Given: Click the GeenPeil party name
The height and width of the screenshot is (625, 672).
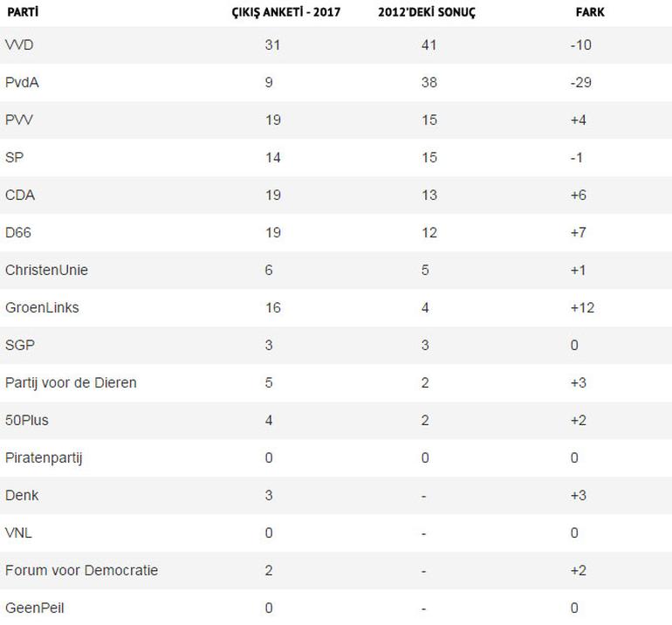Looking at the screenshot, I should coord(34,608).
